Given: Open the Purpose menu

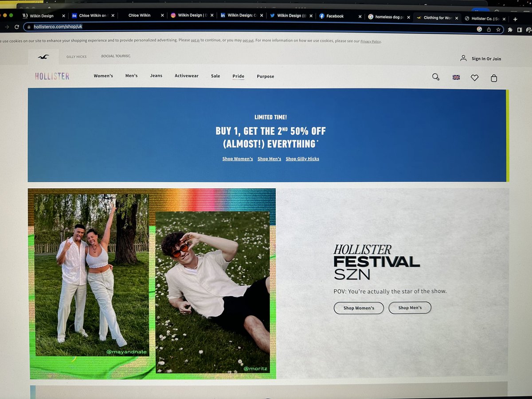Looking at the screenshot, I should tap(266, 77).
